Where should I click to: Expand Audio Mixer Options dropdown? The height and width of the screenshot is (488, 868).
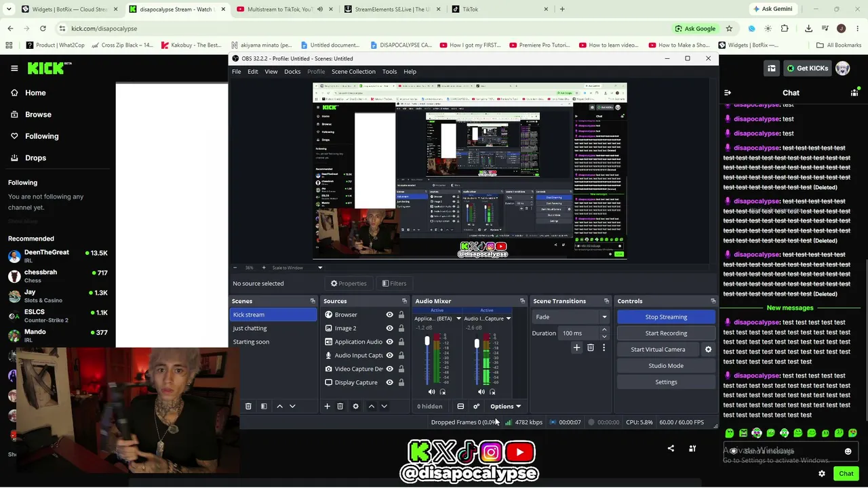(x=505, y=406)
